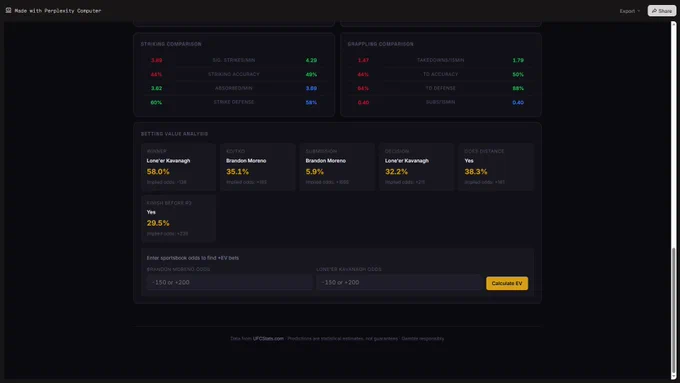
Task: Select the Decision card showing 32.2%
Action: [416, 167]
